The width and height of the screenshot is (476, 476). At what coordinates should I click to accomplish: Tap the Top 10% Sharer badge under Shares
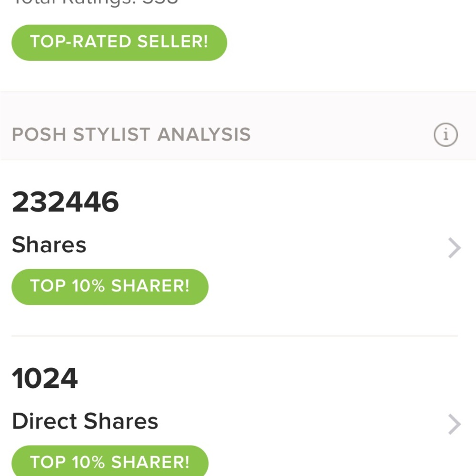tap(110, 287)
